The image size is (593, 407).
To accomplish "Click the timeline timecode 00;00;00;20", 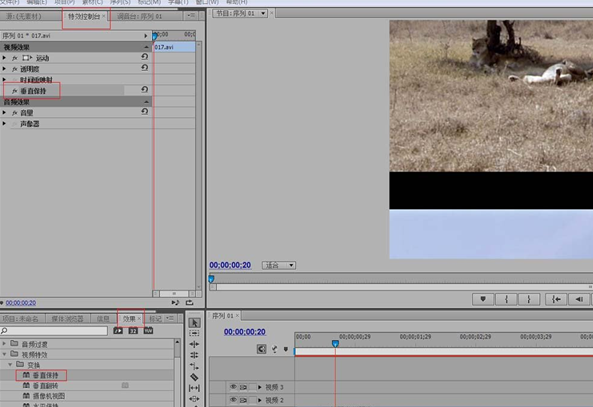I will 245,332.
